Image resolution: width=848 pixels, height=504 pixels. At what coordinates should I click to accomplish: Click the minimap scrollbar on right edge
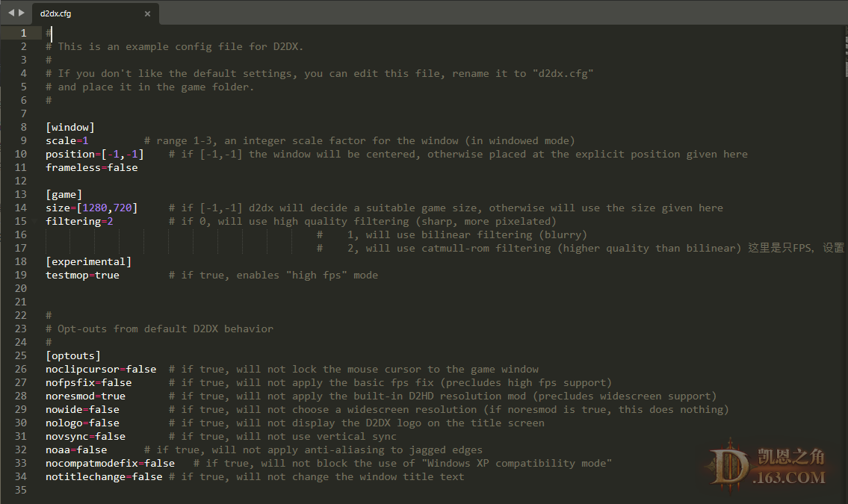click(x=846, y=52)
